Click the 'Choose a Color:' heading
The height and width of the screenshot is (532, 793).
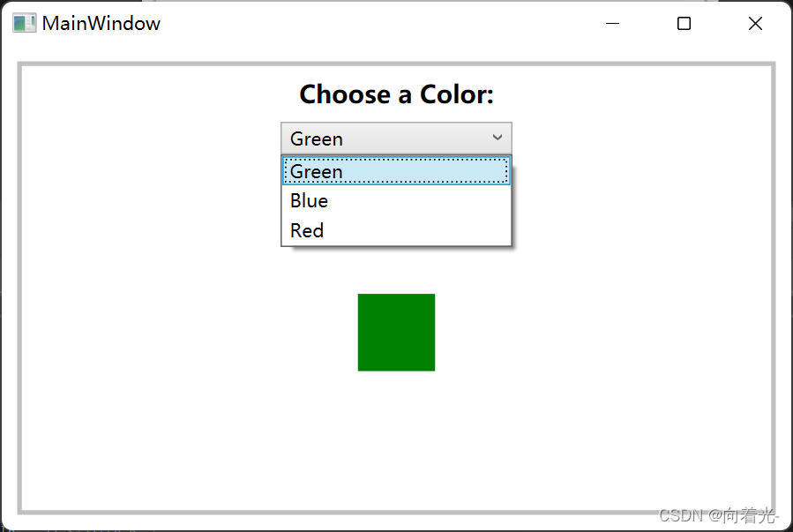(x=396, y=94)
